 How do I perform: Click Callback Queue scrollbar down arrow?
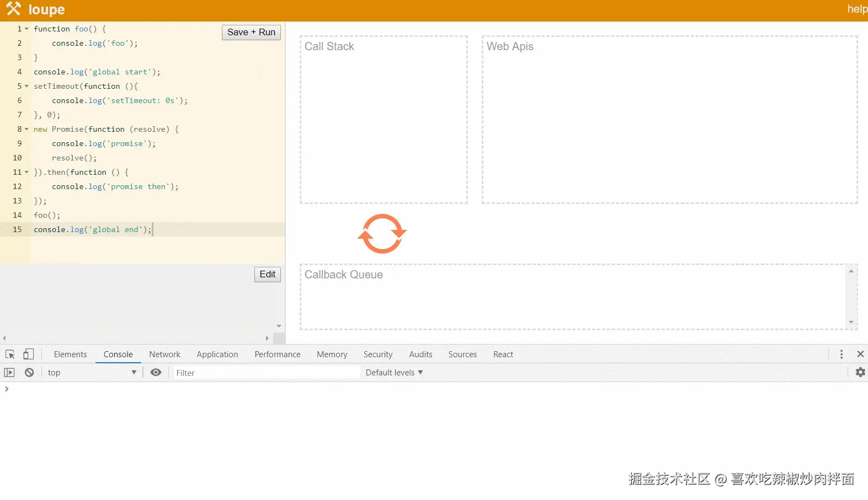[851, 322]
